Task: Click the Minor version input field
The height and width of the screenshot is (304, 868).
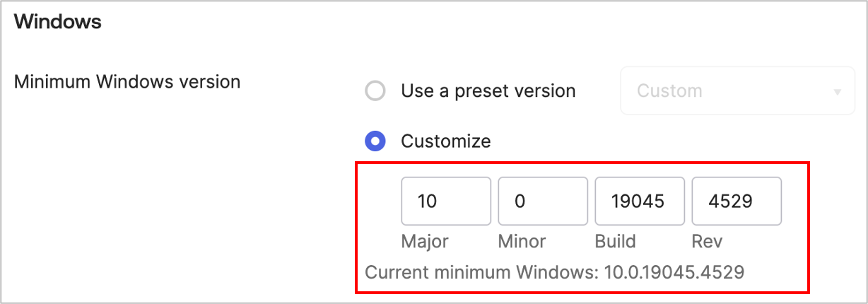Action: coord(543,201)
